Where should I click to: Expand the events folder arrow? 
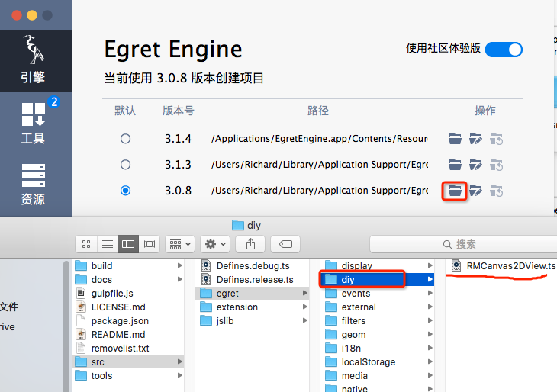pos(430,293)
